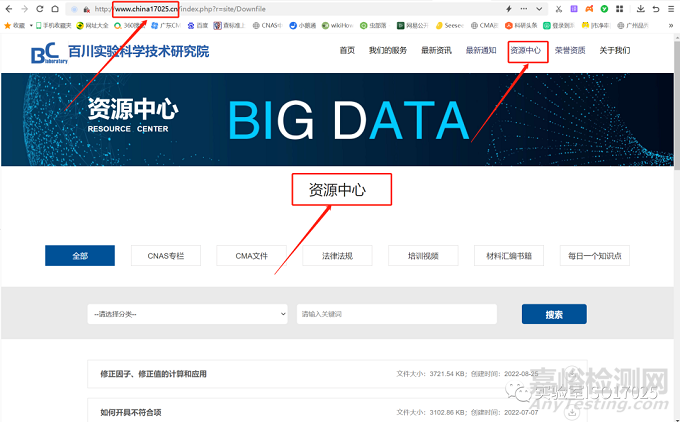
Task: Go back with the browser back arrow
Action: [x=9, y=9]
